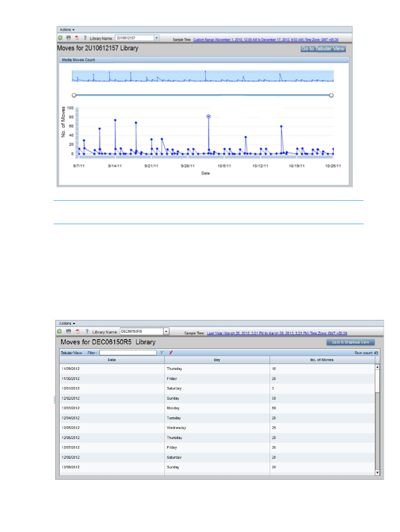
Task: Select the 12/02/2012 date cell
Action: point(112,398)
